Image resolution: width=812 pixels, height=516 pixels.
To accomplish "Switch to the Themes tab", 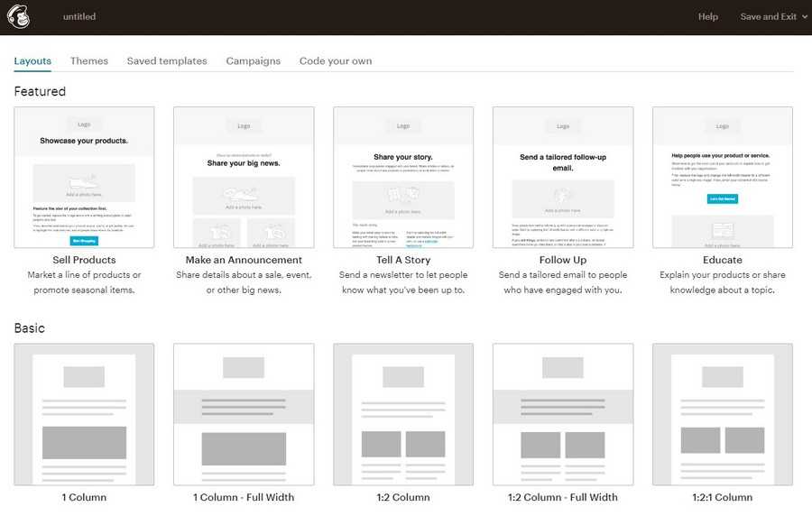I will pos(89,61).
